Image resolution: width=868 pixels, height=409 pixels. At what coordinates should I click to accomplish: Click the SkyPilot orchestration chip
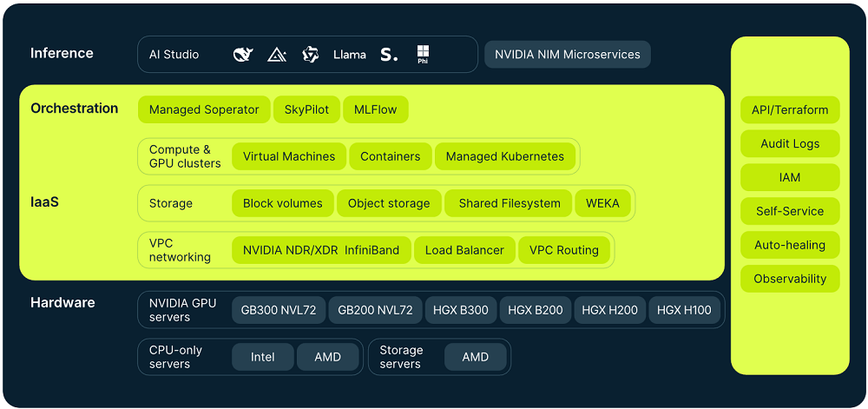(307, 109)
